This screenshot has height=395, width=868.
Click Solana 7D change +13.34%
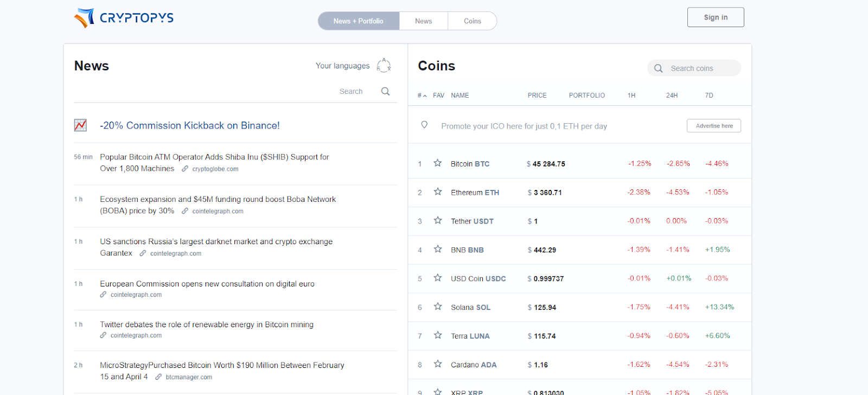click(719, 307)
